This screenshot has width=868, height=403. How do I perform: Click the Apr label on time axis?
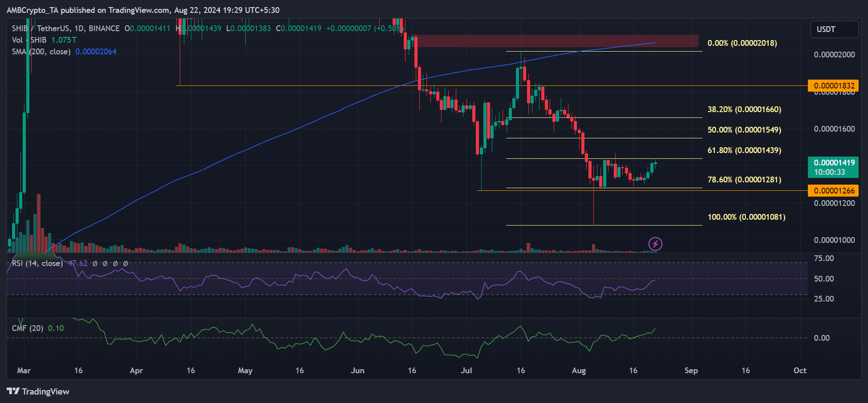click(x=136, y=371)
